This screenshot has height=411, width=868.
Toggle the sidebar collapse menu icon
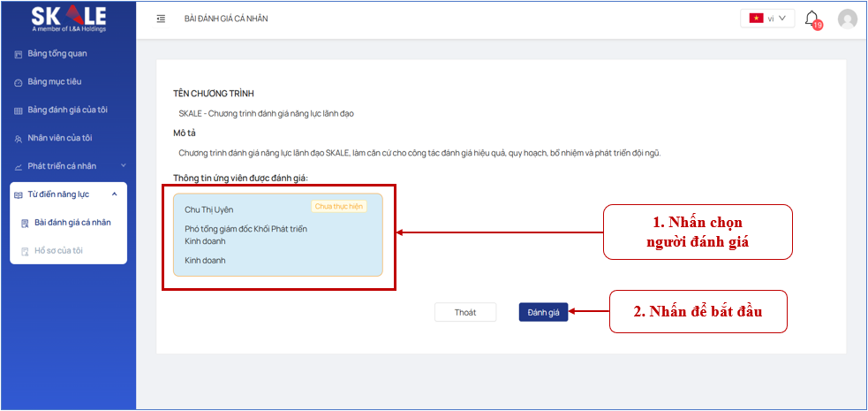click(161, 19)
